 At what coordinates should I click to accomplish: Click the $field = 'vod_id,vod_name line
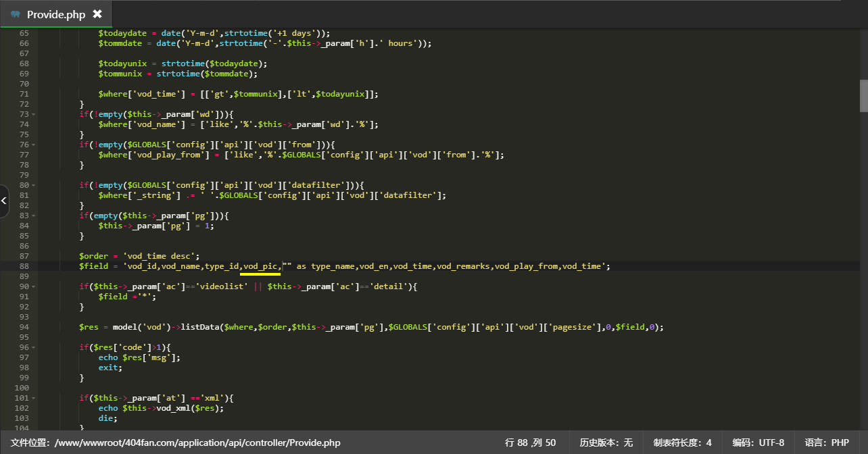click(345, 266)
